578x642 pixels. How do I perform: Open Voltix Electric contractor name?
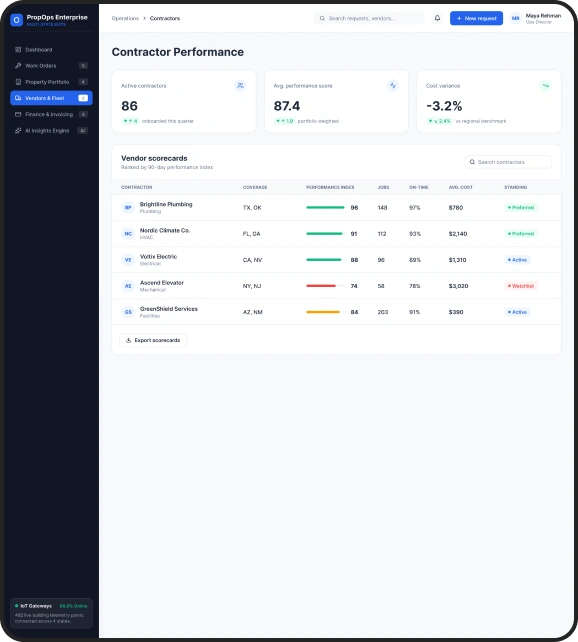(x=158, y=257)
